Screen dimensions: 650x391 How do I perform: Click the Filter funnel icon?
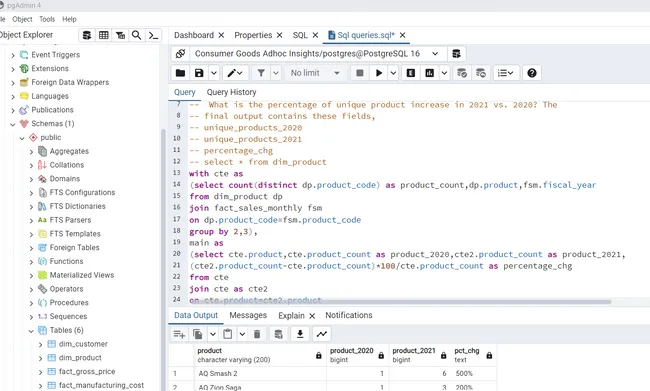[261, 73]
